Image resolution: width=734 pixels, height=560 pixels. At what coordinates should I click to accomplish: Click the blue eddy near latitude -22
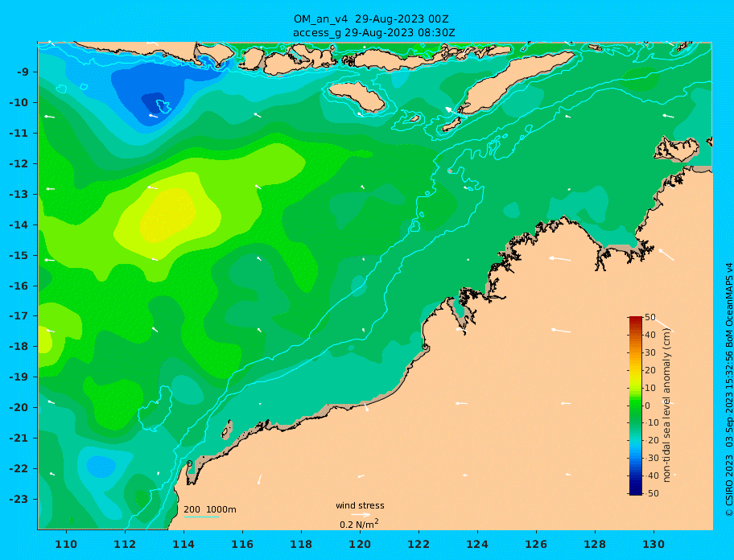101,467
